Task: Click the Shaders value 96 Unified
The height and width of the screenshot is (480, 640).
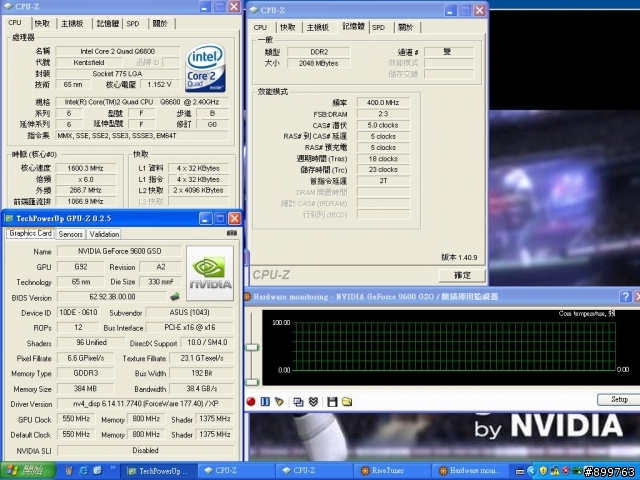Action: [91, 342]
